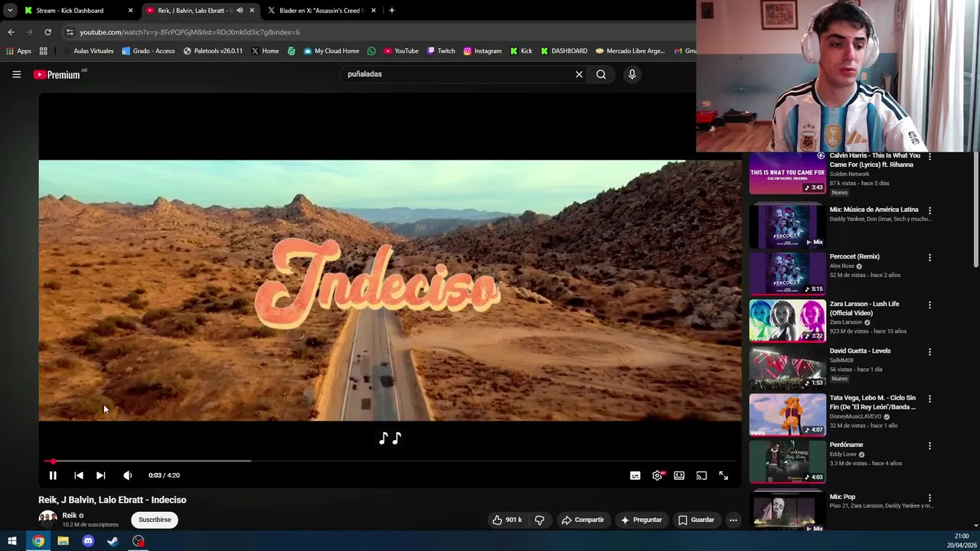Seek on the video progress bar
This screenshot has width=980, height=551.
pyautogui.click(x=390, y=461)
